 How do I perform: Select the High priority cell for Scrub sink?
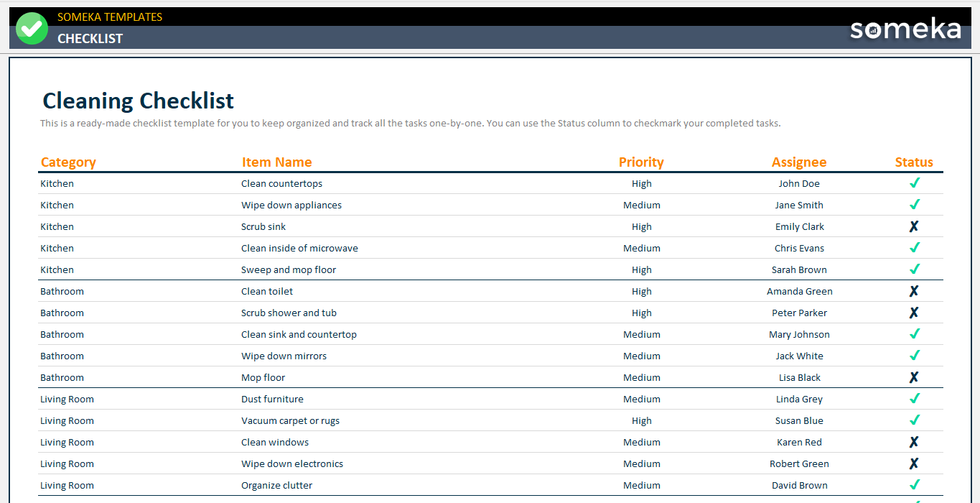[641, 227]
